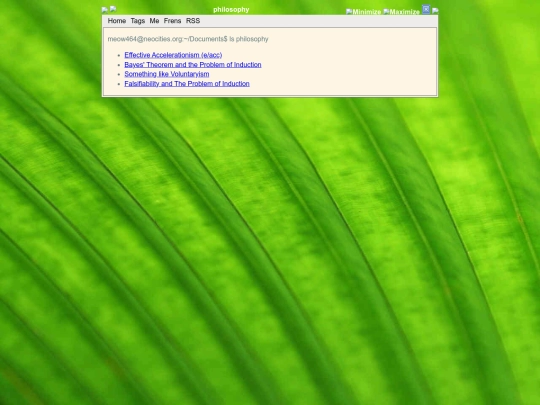Viewport: 540px width, 405px height.
Task: Open the Tags menu item
Action: (x=138, y=21)
